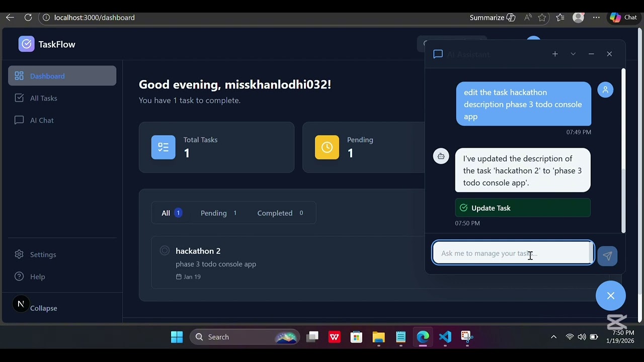Focus the 'Ask me to manage your tasks' input
Image resolution: width=644 pixels, height=362 pixels.
pyautogui.click(x=513, y=253)
